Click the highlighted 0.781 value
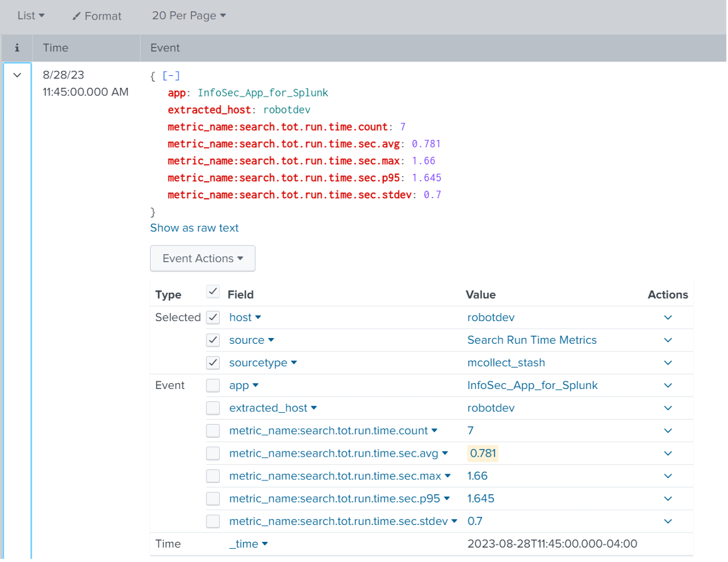Image resolution: width=728 pixels, height=562 pixels. (483, 453)
